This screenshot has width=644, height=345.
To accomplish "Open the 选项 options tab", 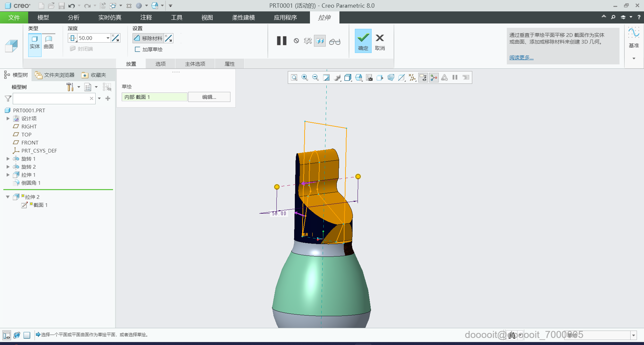I will coord(160,64).
